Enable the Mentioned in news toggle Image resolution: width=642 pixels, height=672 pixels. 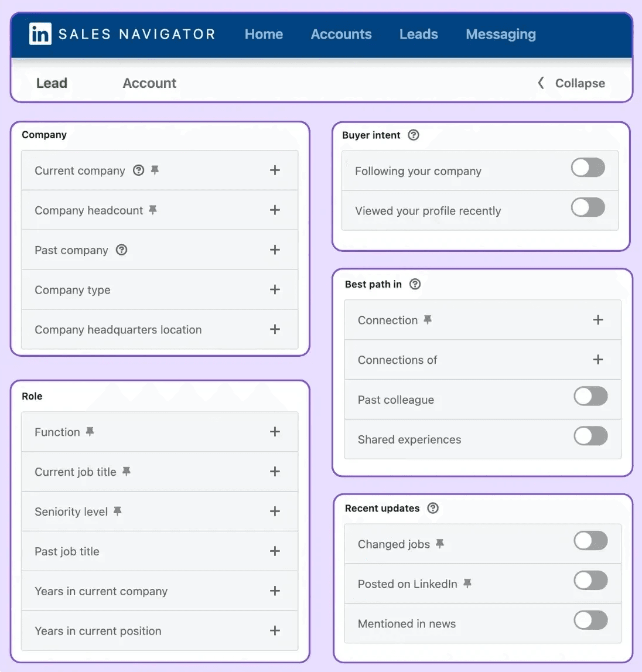[x=590, y=621]
